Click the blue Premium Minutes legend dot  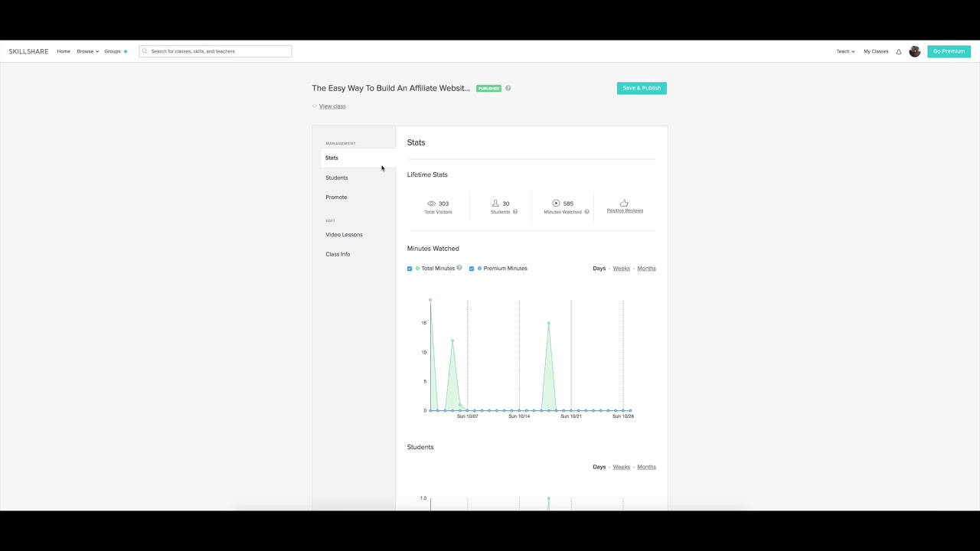[479, 269]
